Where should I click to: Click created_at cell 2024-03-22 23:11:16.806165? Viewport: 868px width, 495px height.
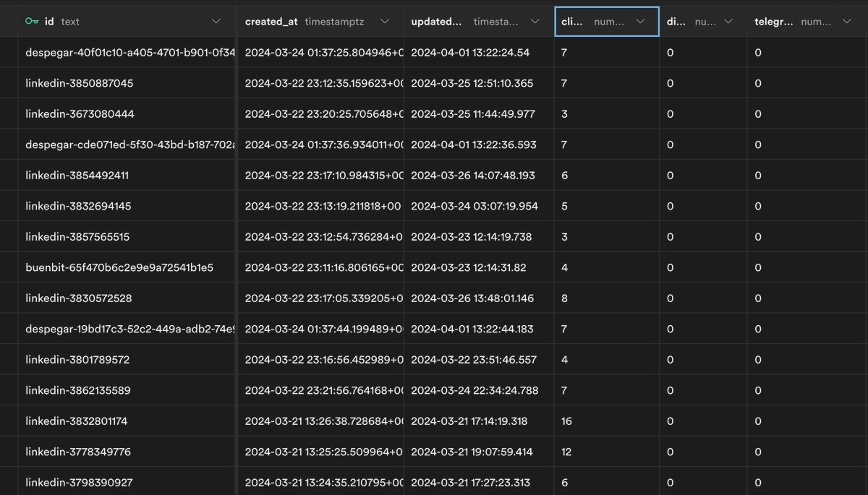[321, 267]
